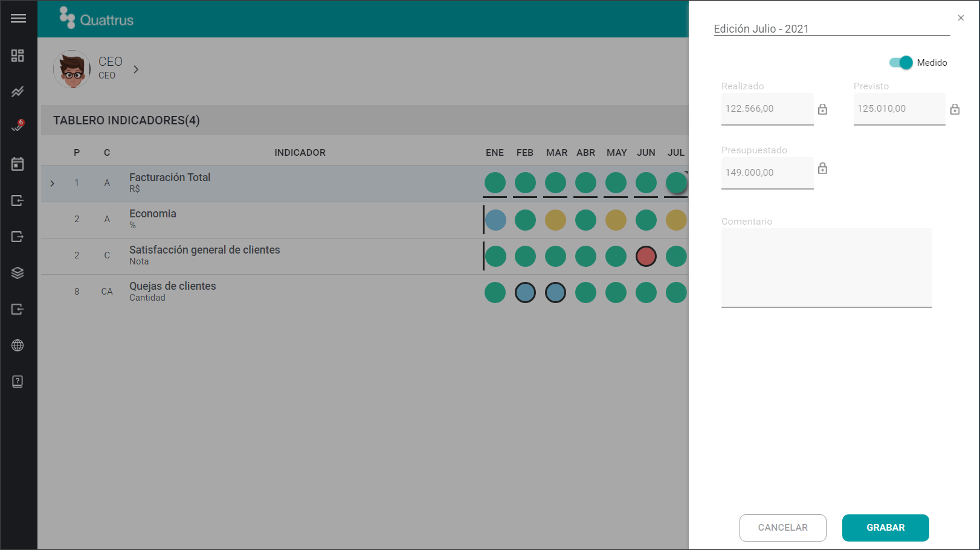Click the Previsto input field

click(899, 109)
